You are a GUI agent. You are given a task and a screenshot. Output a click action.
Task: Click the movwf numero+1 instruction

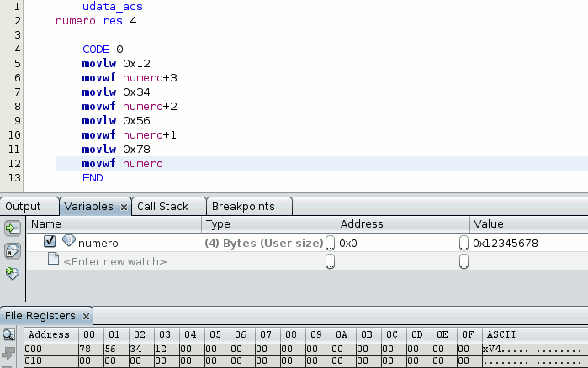click(x=130, y=134)
